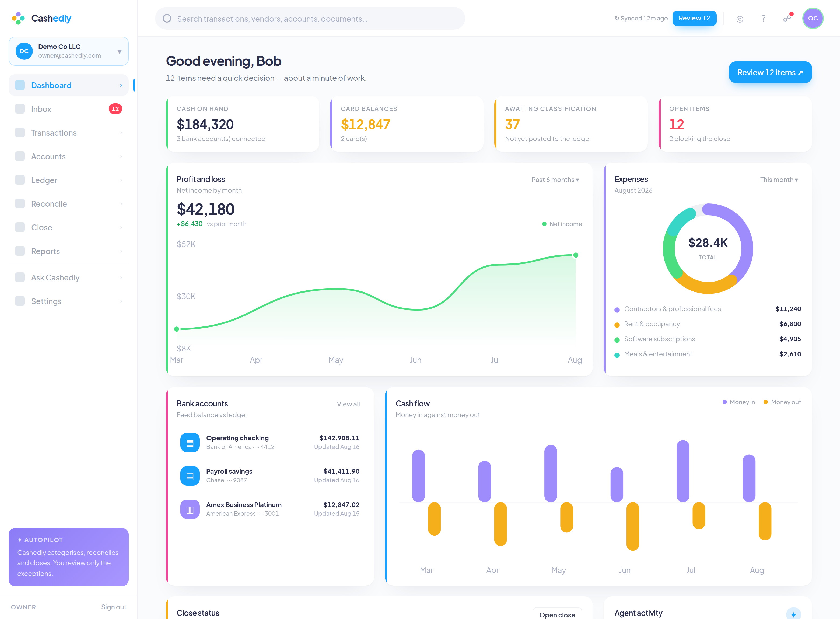Click the Payroll savings account icon

pyautogui.click(x=190, y=476)
